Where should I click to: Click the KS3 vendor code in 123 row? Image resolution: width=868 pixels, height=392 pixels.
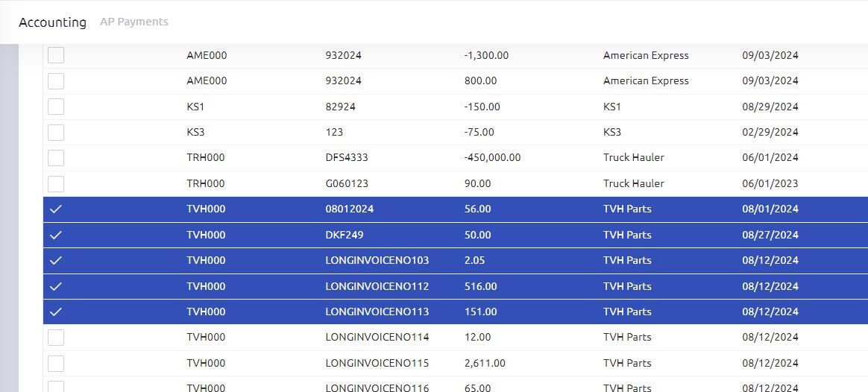[x=195, y=132]
